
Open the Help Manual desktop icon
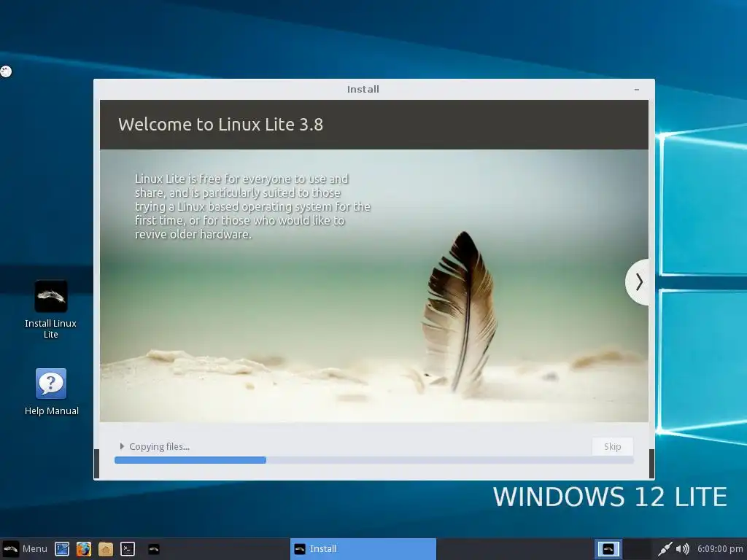click(52, 392)
